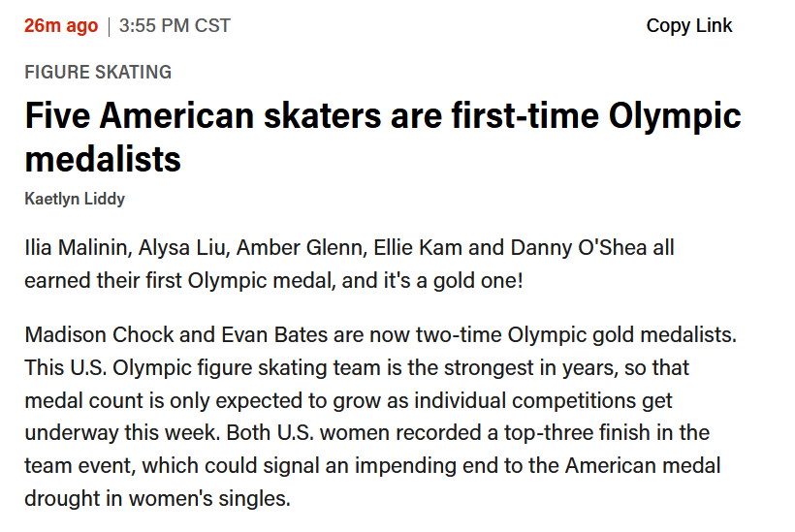Click the red 26m ago timestamp

(61, 26)
